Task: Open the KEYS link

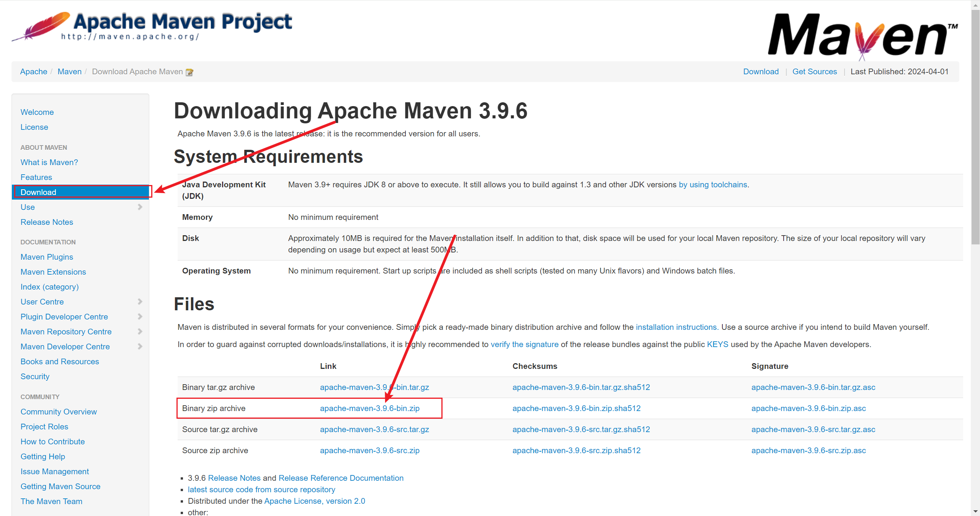Action: pyautogui.click(x=717, y=344)
